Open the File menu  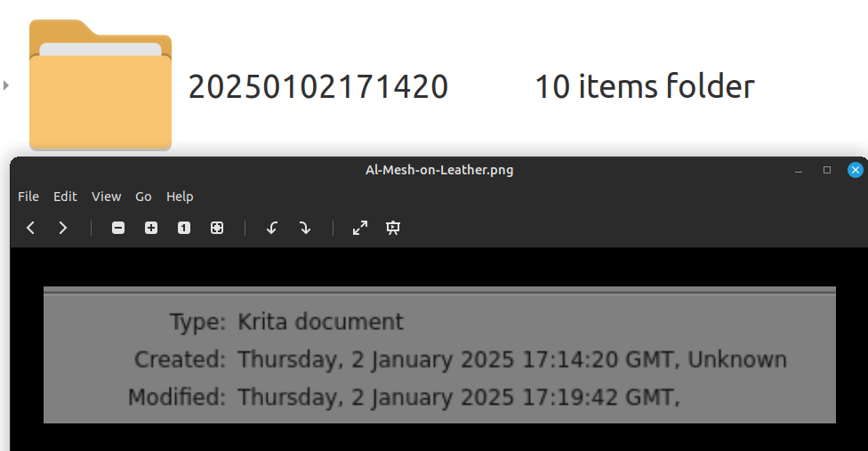click(x=28, y=197)
